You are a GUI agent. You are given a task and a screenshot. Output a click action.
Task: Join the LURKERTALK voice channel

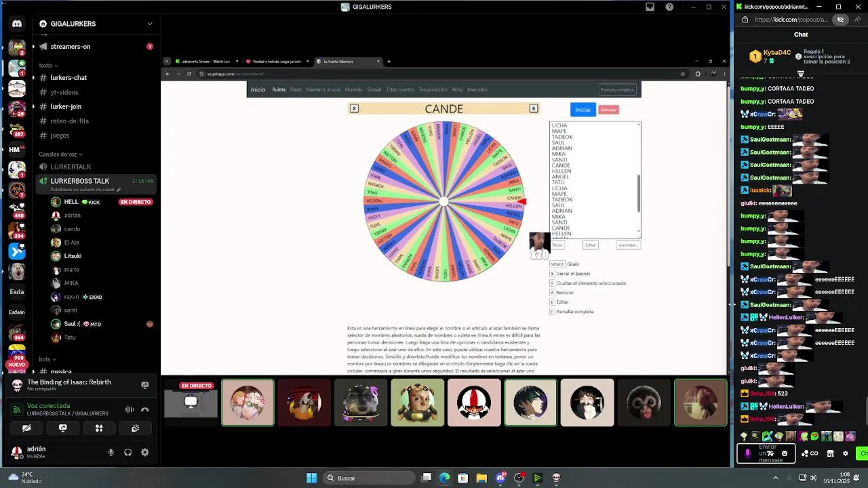(x=95, y=167)
